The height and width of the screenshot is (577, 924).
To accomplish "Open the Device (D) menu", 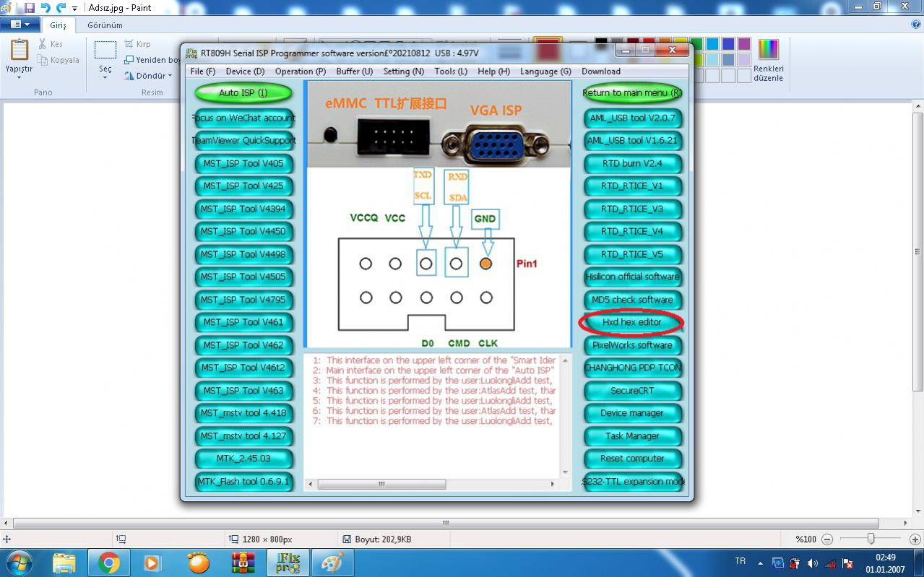I will click(x=245, y=71).
